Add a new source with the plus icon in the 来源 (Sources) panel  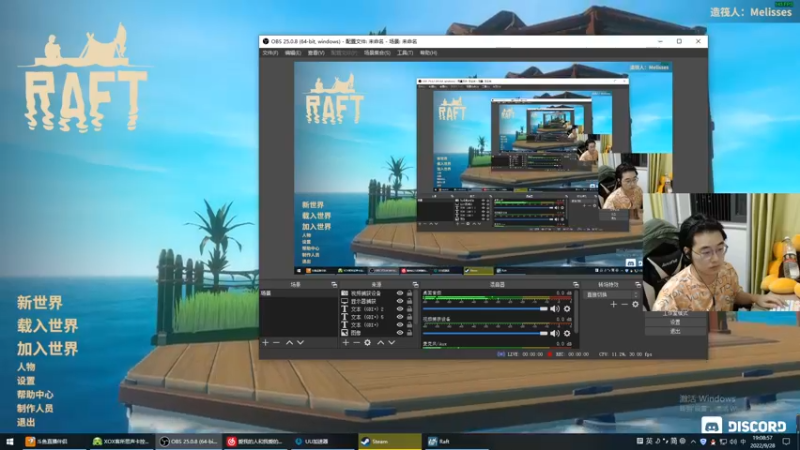346,343
